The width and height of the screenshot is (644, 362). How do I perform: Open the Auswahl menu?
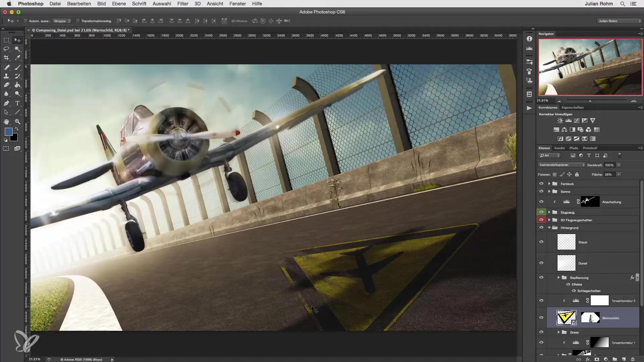pos(162,4)
